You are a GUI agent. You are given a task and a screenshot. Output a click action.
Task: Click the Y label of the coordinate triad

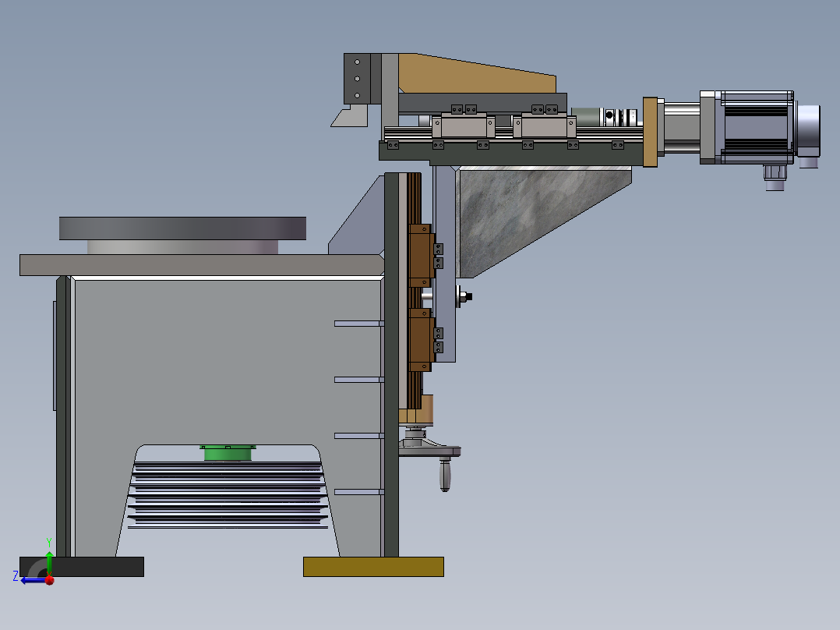point(49,543)
